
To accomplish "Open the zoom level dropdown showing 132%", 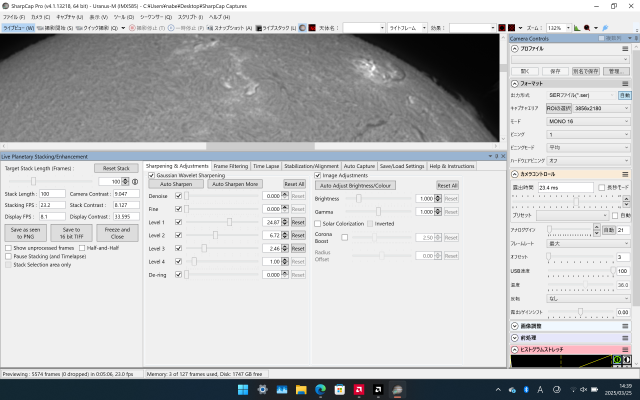I will pos(559,28).
